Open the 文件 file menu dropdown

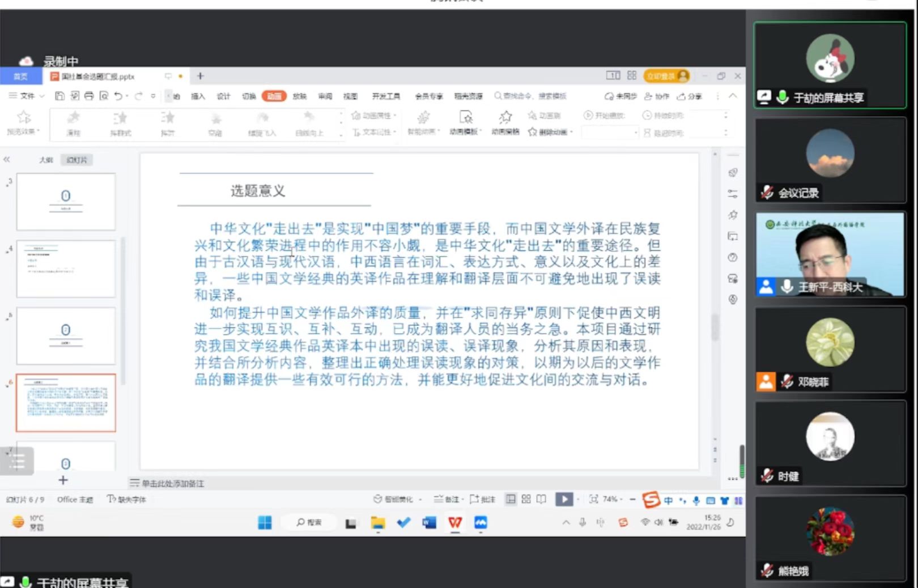[x=27, y=96]
